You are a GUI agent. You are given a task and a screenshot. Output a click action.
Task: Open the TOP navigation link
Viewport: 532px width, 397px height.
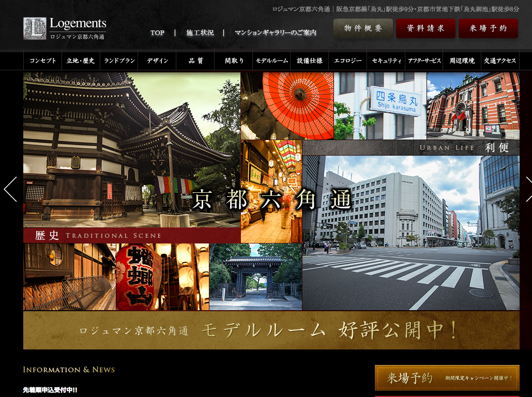point(157,33)
